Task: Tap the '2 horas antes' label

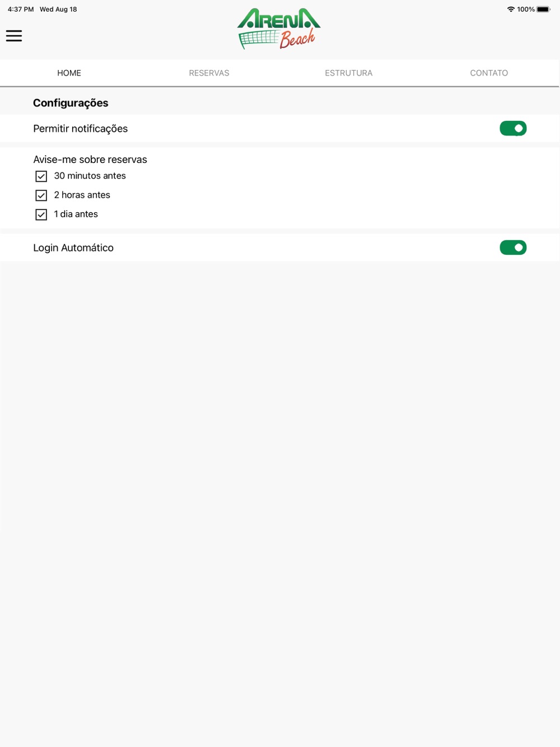Action: click(82, 195)
